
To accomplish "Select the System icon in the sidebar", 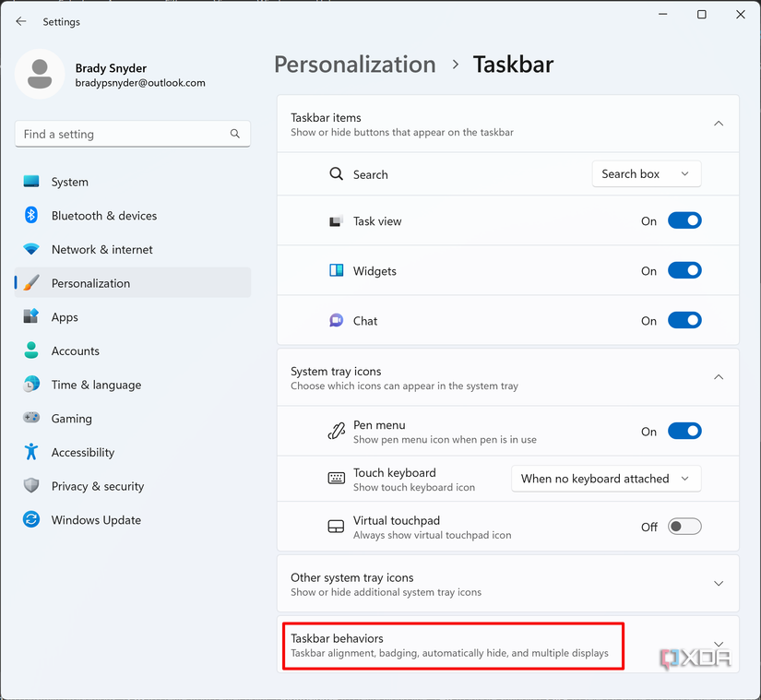I will 31,182.
